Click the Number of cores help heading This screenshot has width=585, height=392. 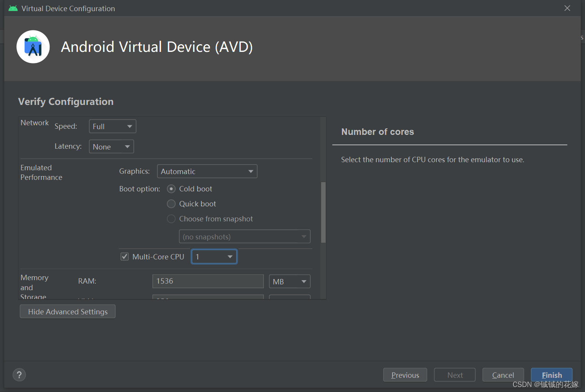pyautogui.click(x=378, y=132)
